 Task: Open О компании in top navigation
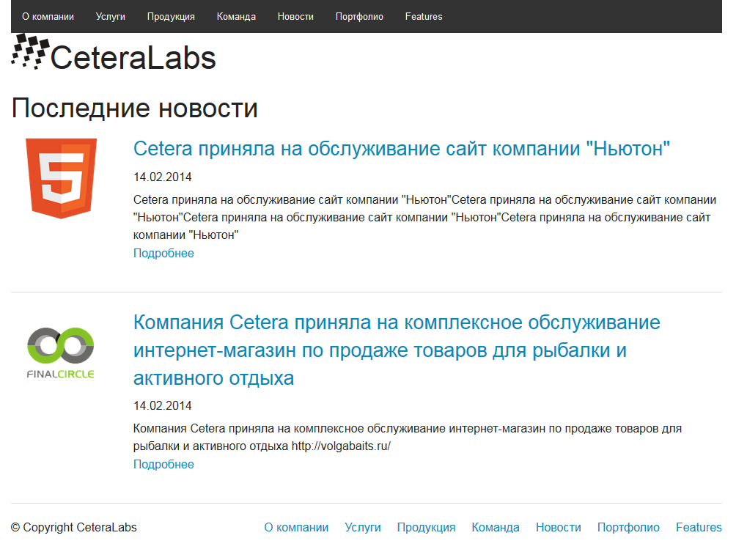48,16
